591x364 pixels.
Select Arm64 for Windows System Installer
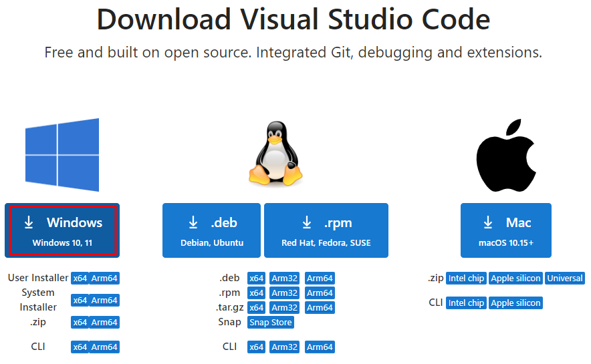[x=104, y=300]
